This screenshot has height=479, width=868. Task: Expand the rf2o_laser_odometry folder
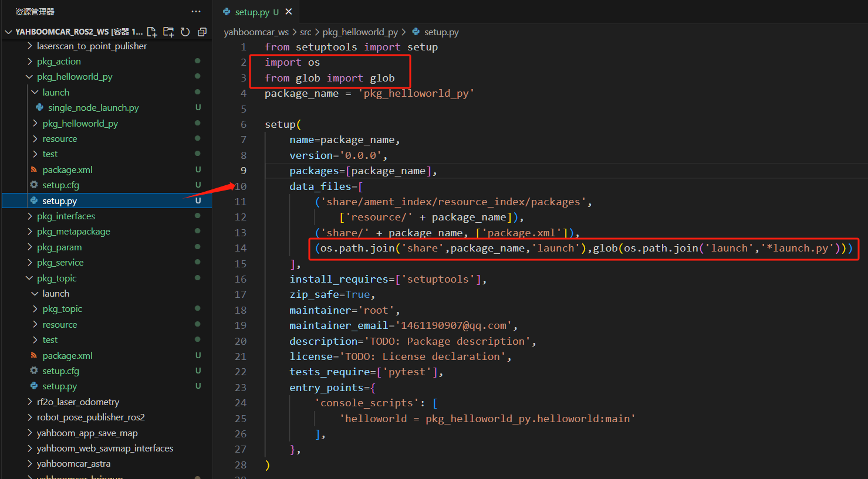[77, 402]
